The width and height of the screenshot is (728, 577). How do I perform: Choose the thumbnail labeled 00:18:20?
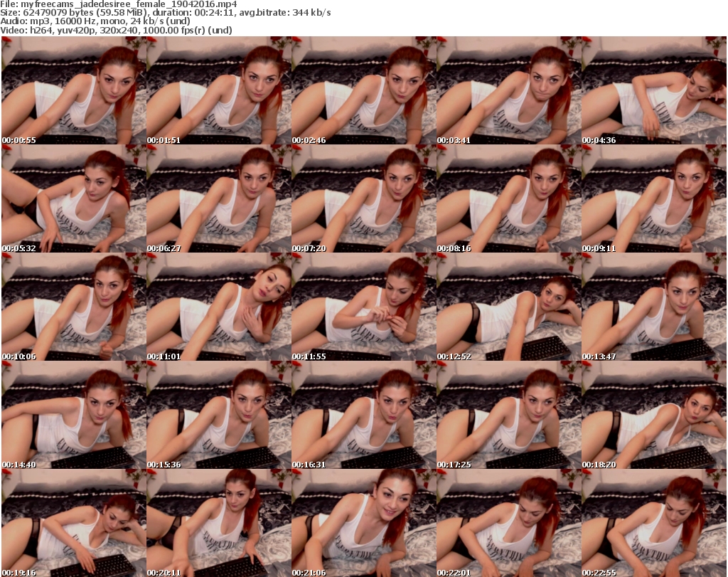tap(654, 415)
